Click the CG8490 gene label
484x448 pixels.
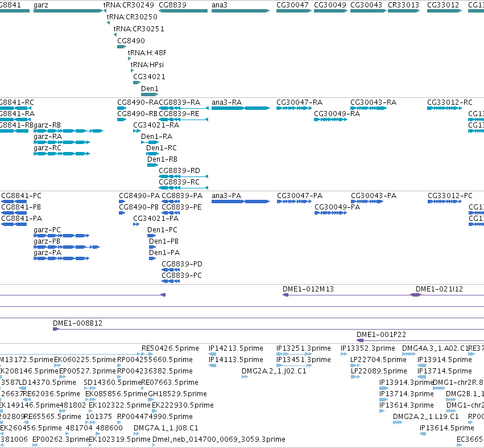(131, 41)
